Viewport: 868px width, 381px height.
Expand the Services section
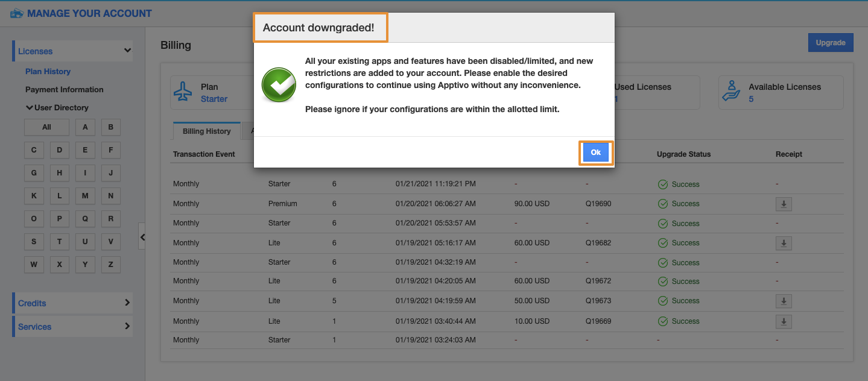coord(127,326)
